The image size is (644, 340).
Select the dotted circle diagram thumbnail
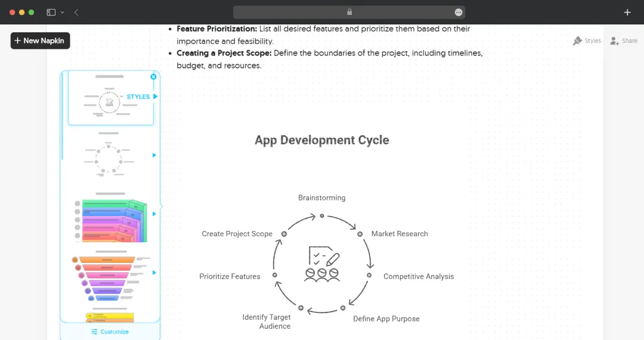tap(109, 155)
